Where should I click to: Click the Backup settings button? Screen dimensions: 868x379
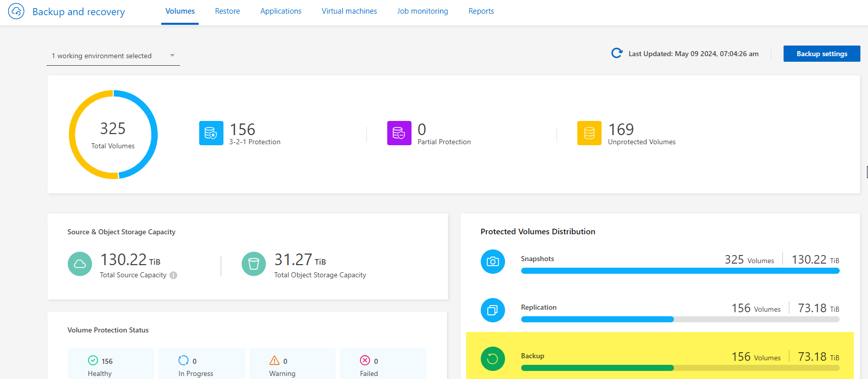tap(821, 54)
